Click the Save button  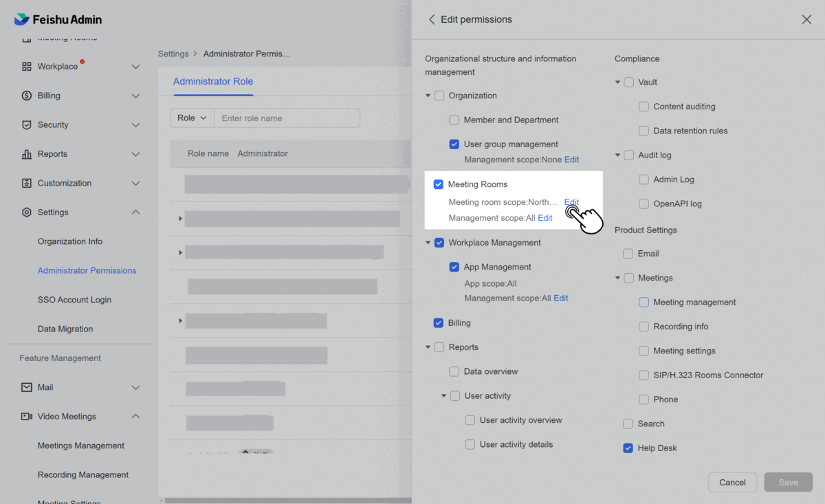(788, 482)
